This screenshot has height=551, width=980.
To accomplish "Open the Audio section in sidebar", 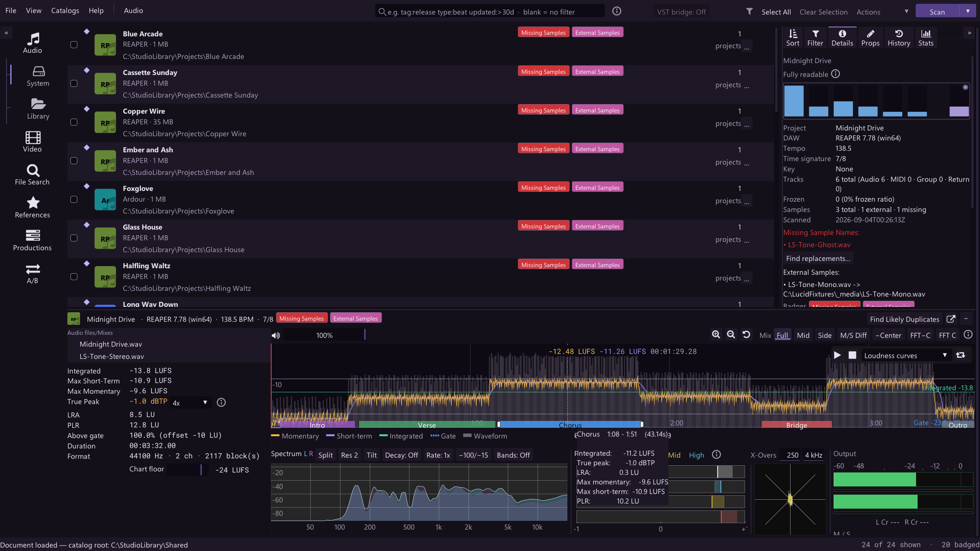I will pyautogui.click(x=33, y=42).
